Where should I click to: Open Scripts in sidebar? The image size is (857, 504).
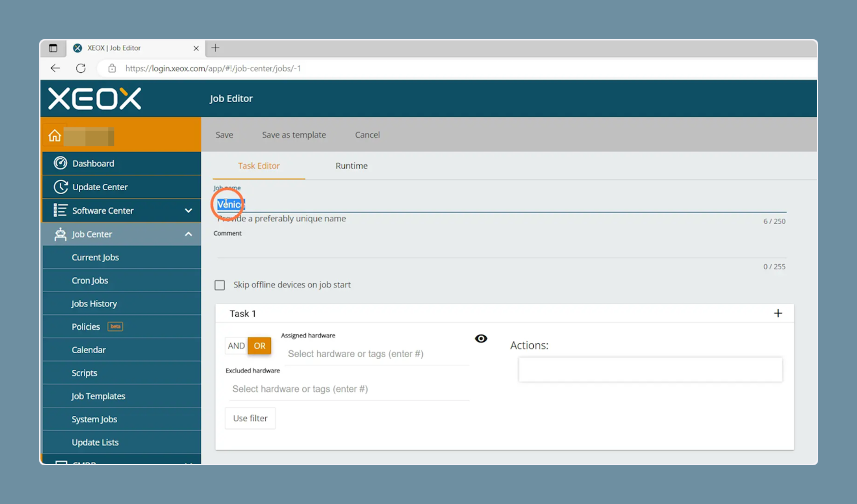click(122, 373)
